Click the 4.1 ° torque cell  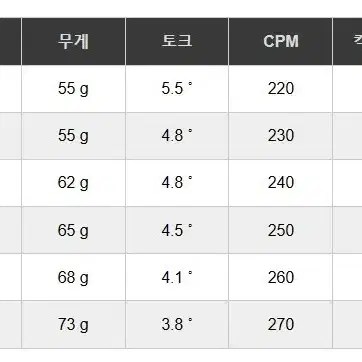(177, 277)
